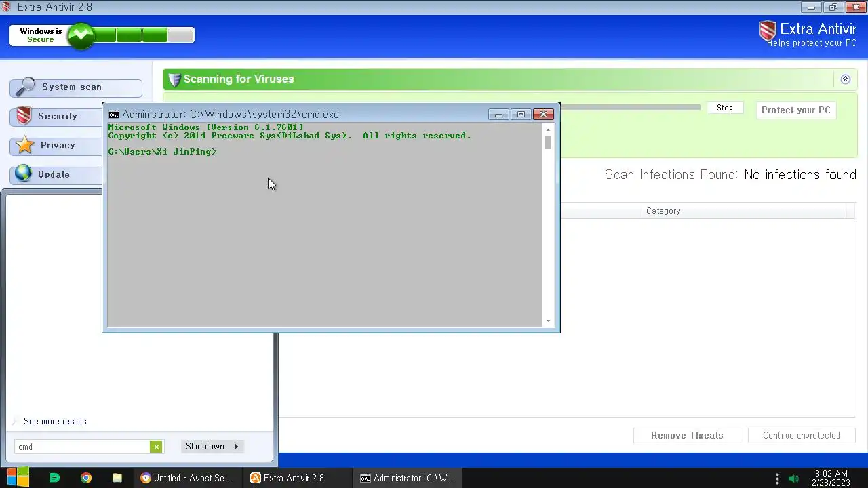This screenshot has height=488, width=868.
Task: Click Protect your PC button
Action: click(795, 110)
